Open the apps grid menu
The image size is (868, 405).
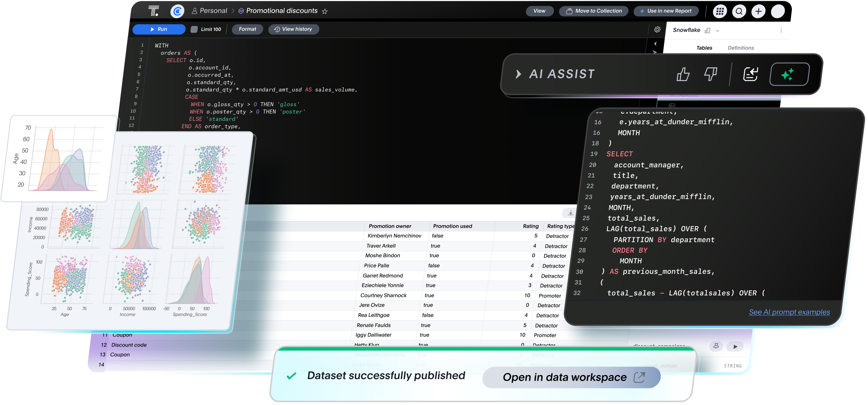(x=720, y=11)
